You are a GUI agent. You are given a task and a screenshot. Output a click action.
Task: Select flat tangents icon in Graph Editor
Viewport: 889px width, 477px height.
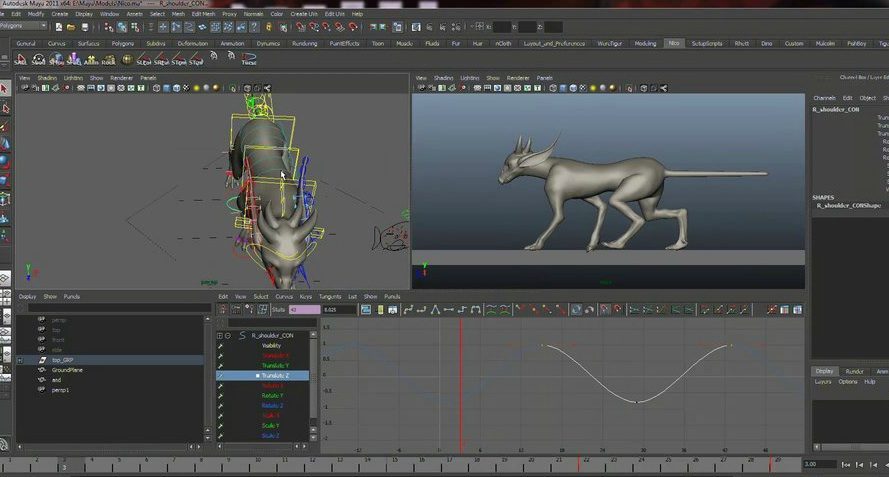tap(448, 310)
